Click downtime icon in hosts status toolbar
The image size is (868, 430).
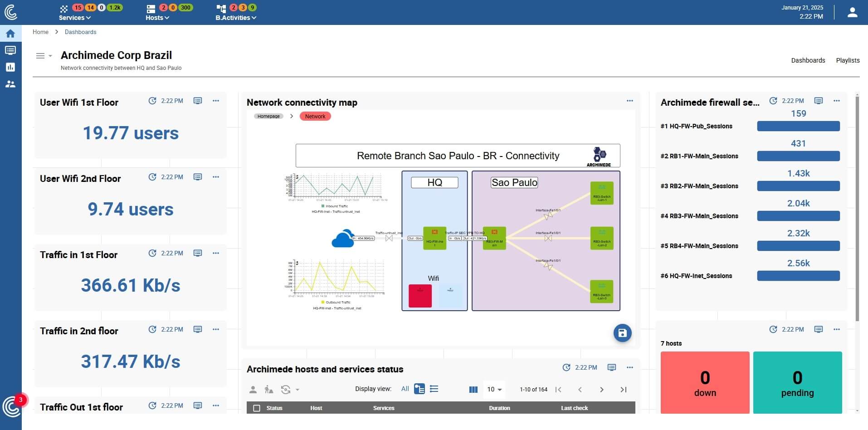pyautogui.click(x=269, y=389)
